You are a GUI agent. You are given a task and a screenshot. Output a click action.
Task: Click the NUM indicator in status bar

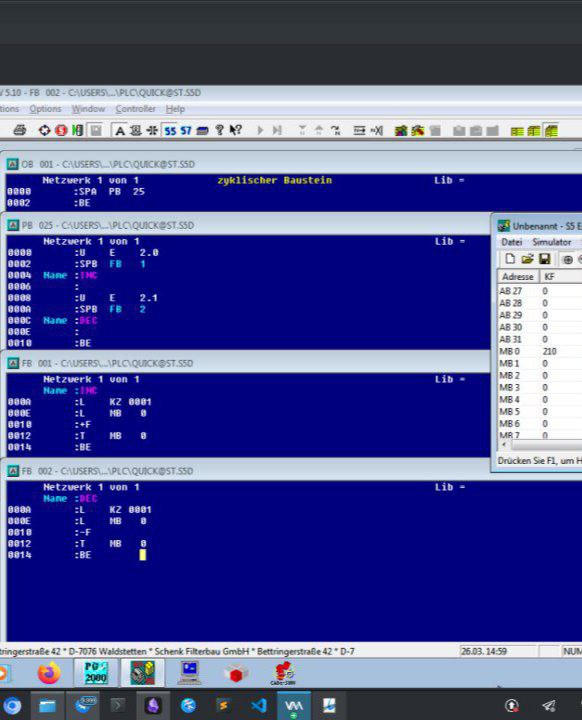coord(572,651)
